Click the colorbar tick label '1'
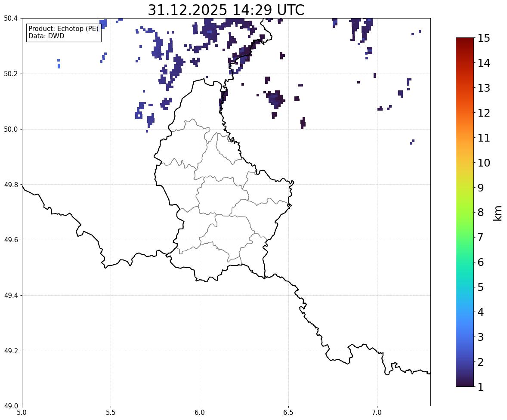The width and height of the screenshot is (507, 420). click(x=481, y=387)
